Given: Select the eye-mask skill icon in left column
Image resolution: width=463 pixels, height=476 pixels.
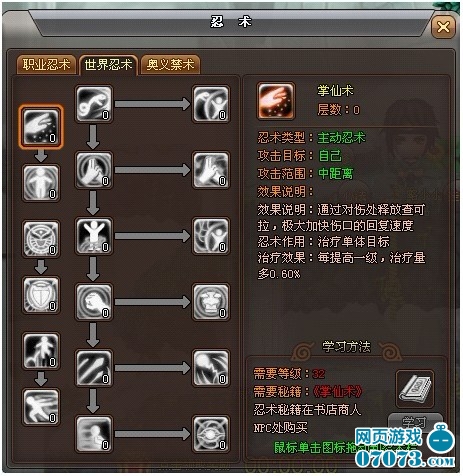Looking at the screenshot, I should tap(41, 239).
